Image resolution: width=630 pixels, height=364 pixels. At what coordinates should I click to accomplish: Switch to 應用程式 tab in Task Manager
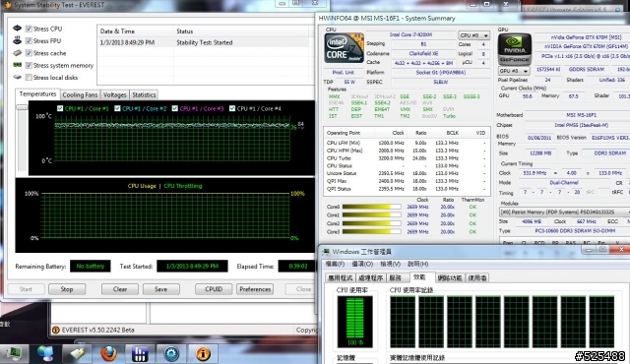pos(340,277)
